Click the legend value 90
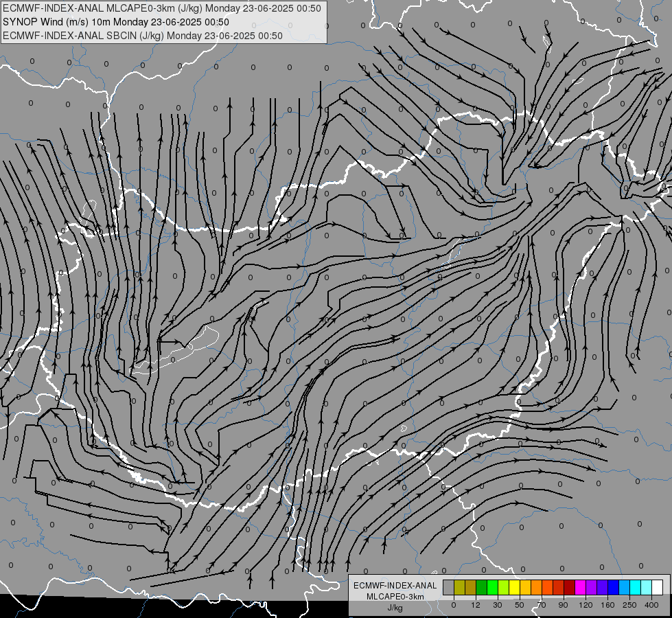 (x=563, y=605)
